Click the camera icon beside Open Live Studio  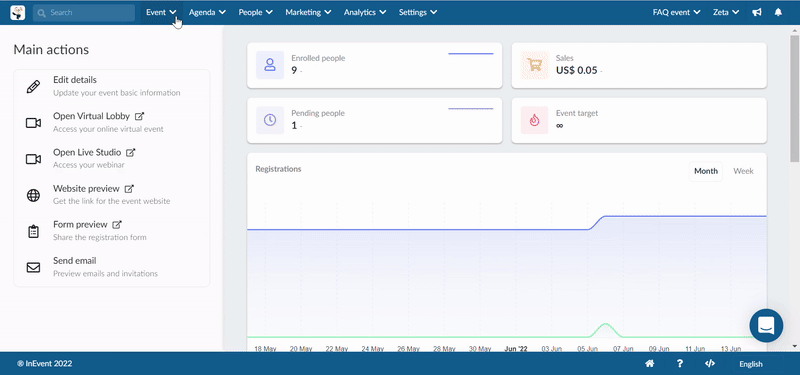[33, 159]
